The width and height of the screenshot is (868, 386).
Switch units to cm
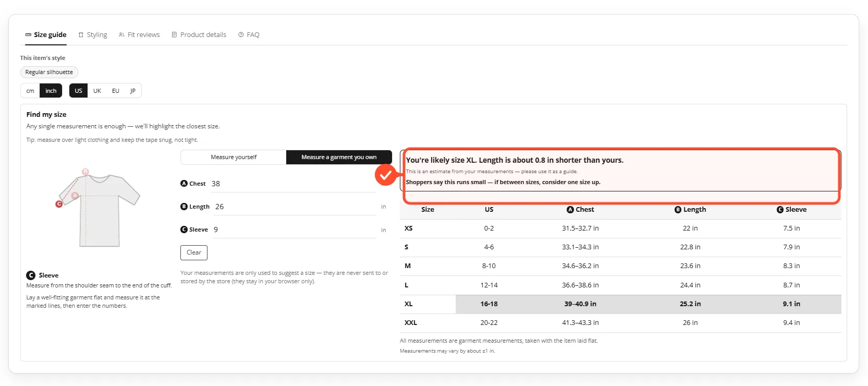pyautogui.click(x=30, y=91)
